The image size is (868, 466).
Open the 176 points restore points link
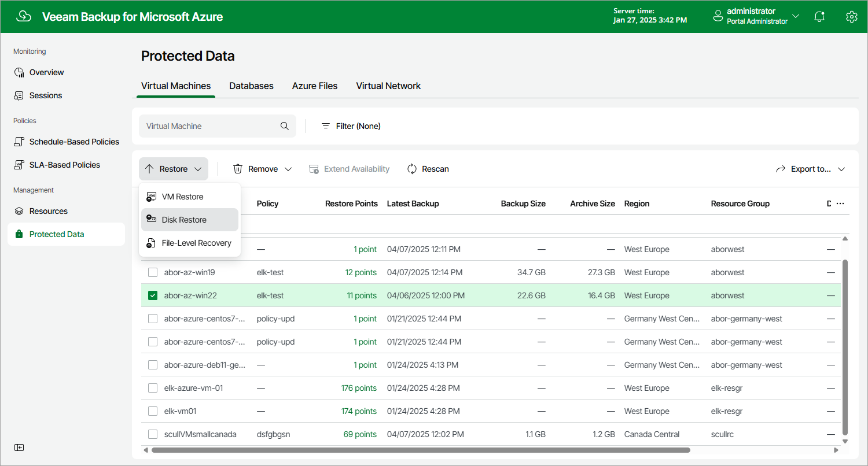pos(359,388)
